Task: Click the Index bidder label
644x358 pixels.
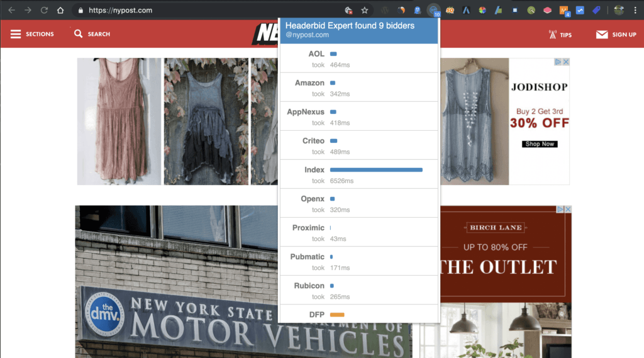Action: [x=314, y=170]
